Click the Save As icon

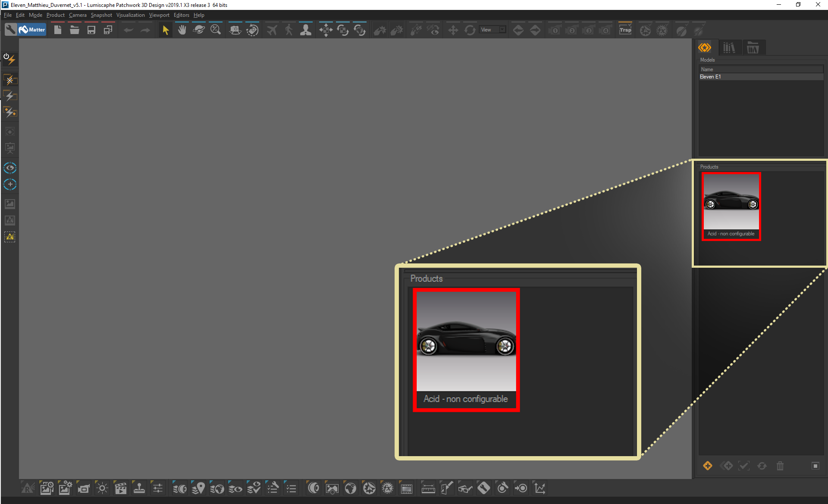coord(108,30)
